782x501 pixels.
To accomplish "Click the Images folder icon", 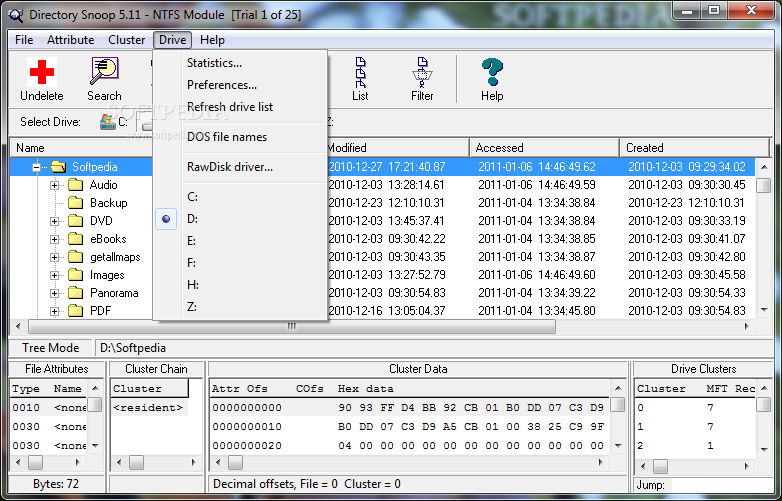I will coord(75,275).
